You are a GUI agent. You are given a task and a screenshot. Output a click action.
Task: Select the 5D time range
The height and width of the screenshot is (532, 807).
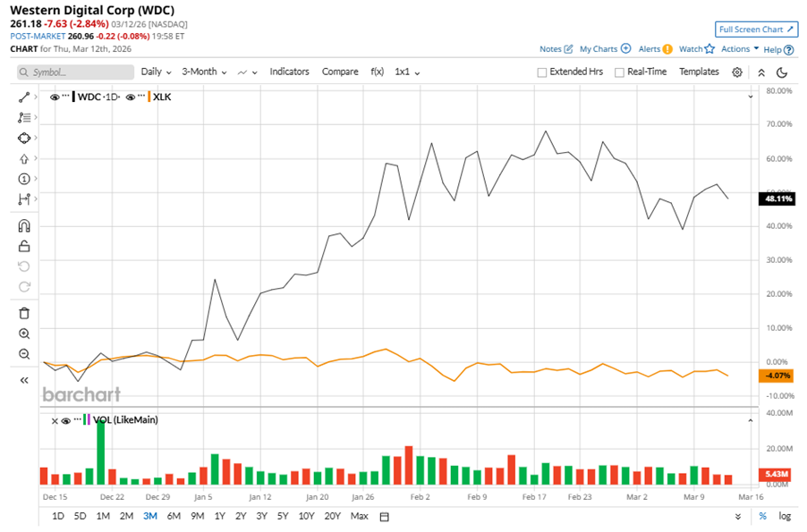pyautogui.click(x=80, y=516)
